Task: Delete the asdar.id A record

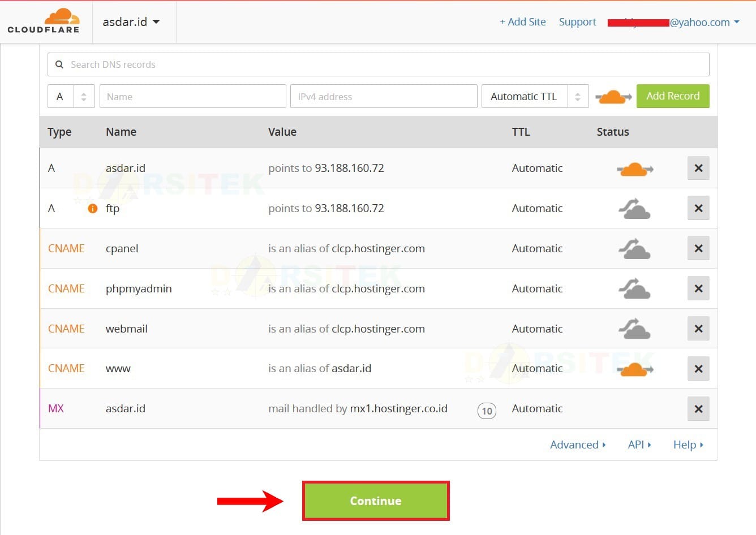Action: click(698, 168)
